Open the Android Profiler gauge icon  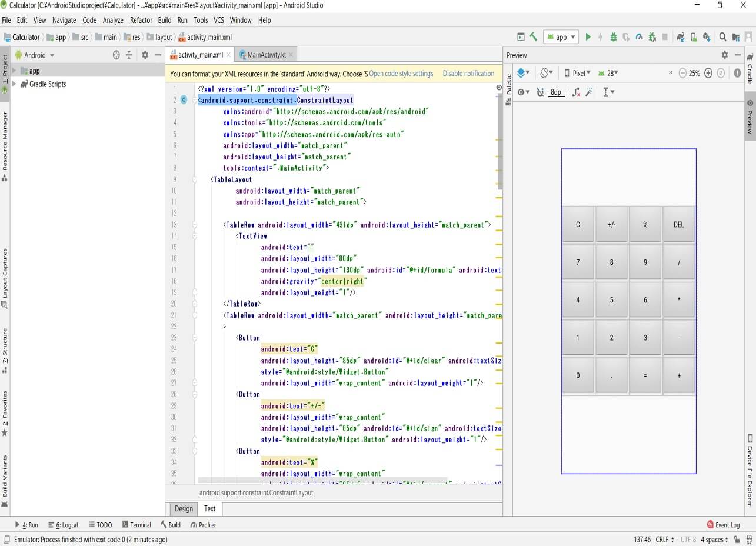tap(639, 37)
